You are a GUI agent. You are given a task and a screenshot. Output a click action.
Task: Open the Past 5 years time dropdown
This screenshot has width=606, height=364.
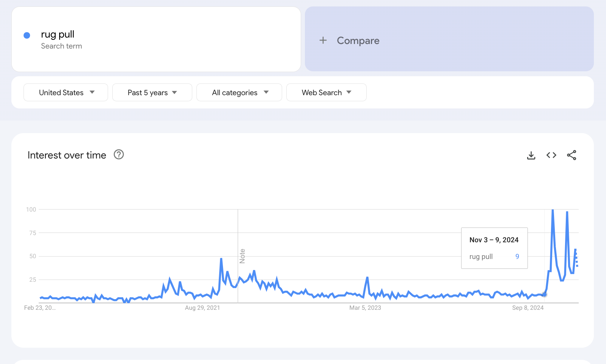click(152, 93)
